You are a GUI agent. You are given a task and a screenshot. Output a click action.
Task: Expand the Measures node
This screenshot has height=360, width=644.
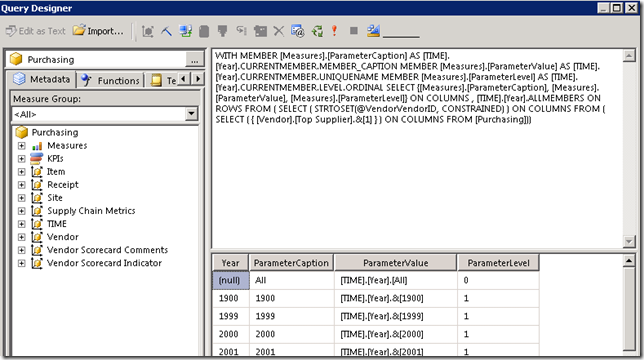point(21,146)
